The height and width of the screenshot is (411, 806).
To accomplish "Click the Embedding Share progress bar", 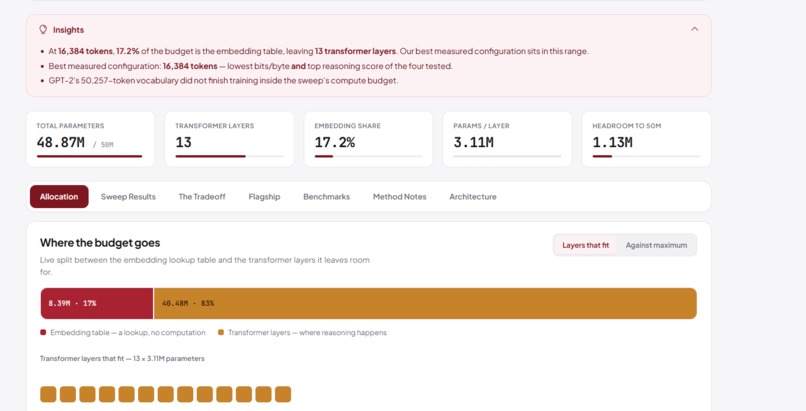I will [368, 156].
